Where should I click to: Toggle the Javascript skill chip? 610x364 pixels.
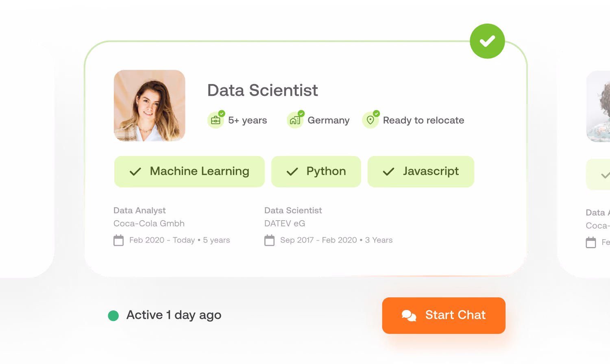click(x=421, y=171)
